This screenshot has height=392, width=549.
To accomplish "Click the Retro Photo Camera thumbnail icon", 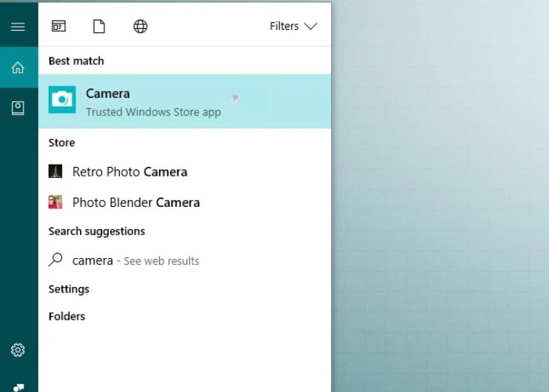I will (55, 172).
